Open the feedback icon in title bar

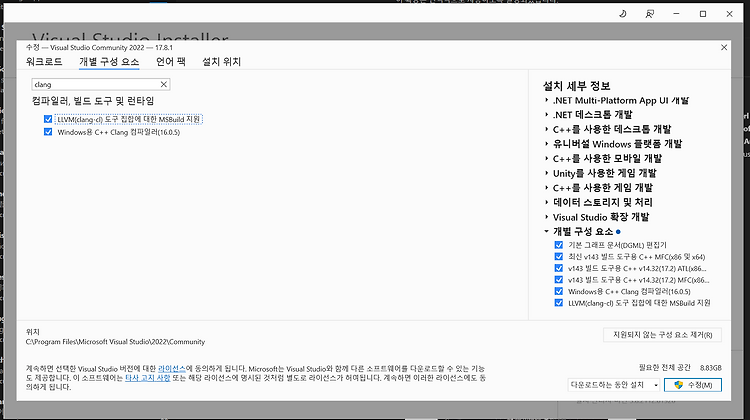(x=650, y=14)
